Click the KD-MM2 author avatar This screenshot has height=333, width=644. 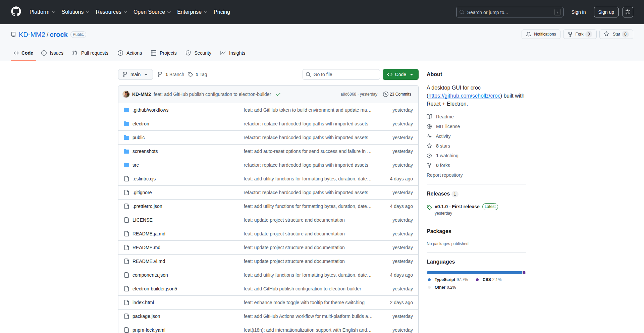click(x=126, y=94)
